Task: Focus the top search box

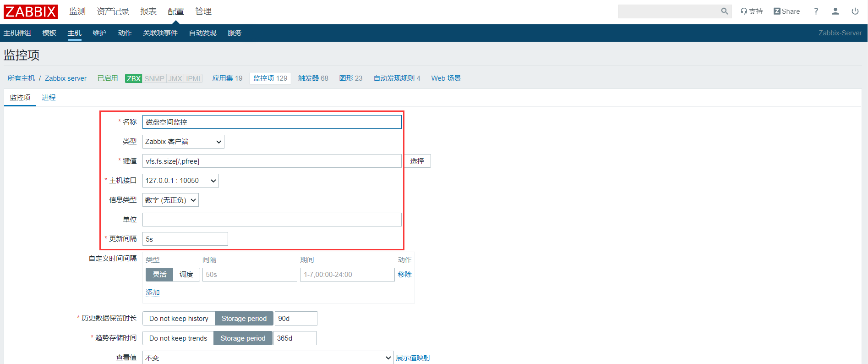Action: point(669,11)
